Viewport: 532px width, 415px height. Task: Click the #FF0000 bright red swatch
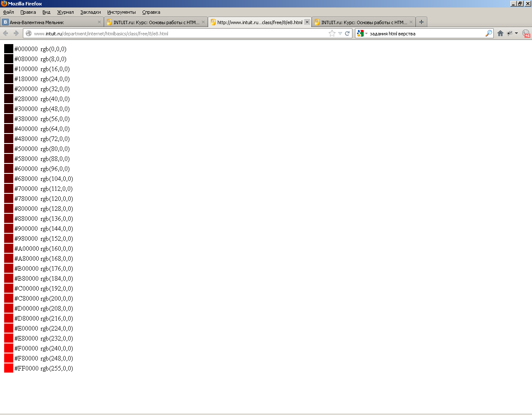tap(9, 368)
